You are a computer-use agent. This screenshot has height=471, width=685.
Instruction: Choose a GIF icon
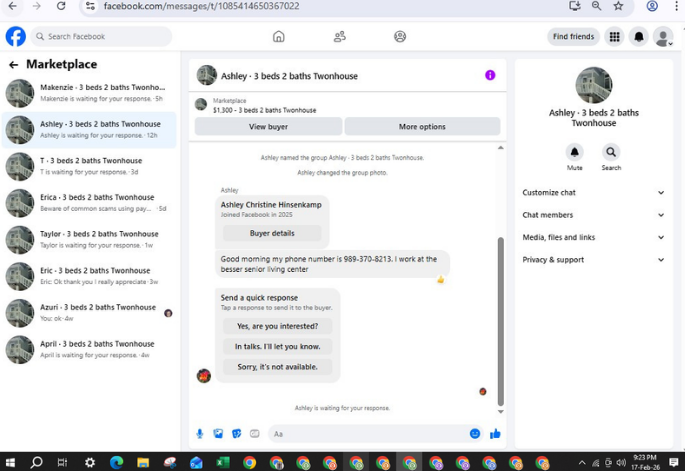[255, 433]
